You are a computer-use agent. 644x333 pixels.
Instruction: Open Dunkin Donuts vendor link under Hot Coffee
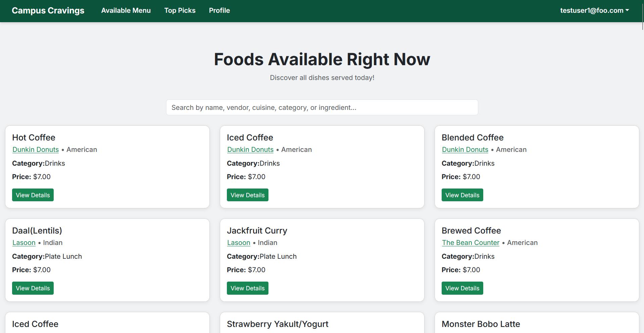click(36, 150)
